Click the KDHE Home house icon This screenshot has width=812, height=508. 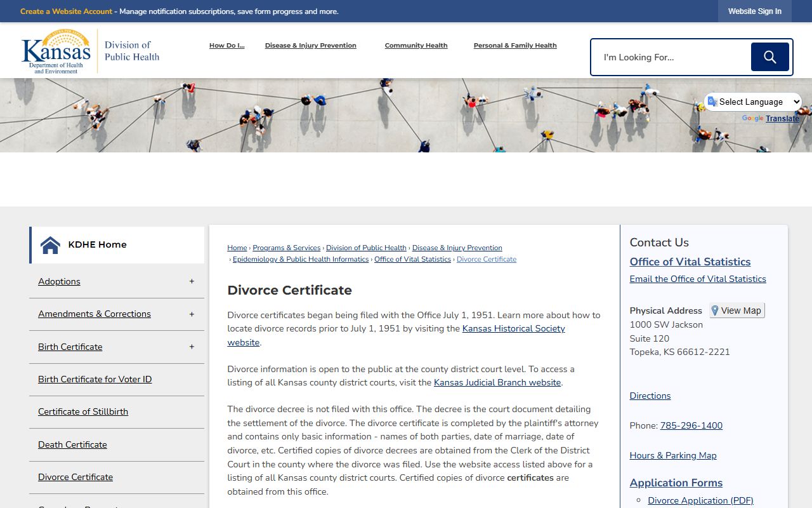pos(50,244)
